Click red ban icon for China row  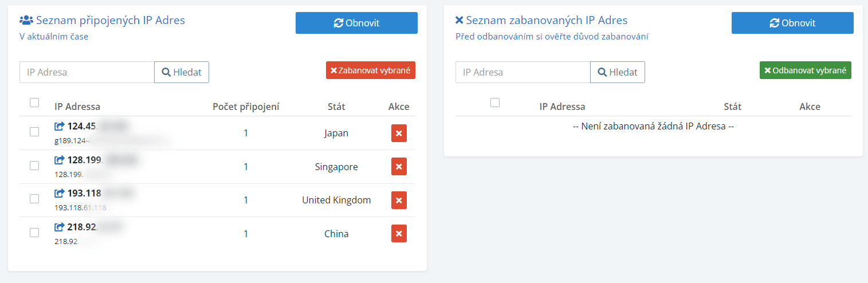pyautogui.click(x=399, y=234)
